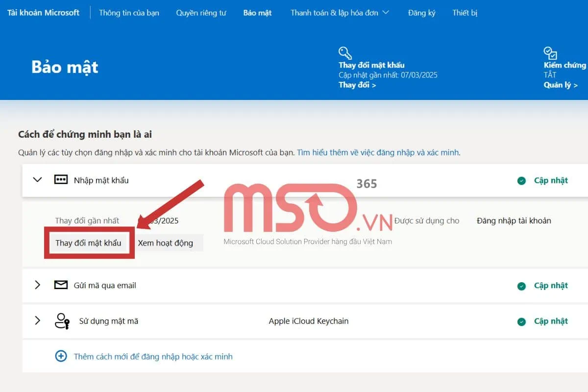Screen dimensions: 588x392
Task: Open the Thiết bị menu item
Action: click(x=464, y=13)
